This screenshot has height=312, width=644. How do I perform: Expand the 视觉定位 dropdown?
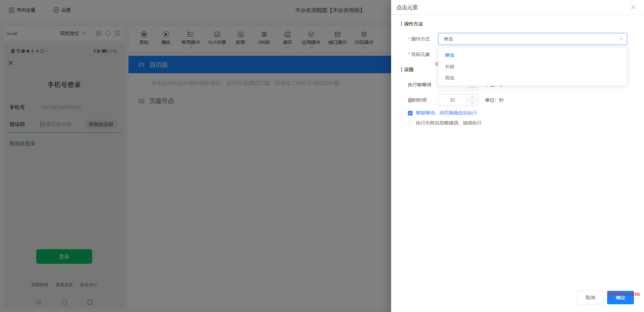pyautogui.click(x=73, y=33)
